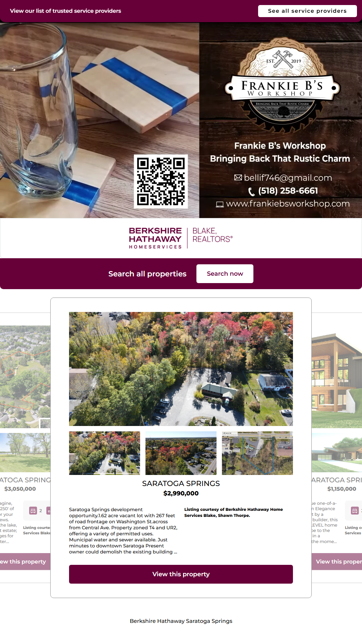The width and height of the screenshot is (362, 644).
Task: View the $2,990,000 Saratoga Springs property
Action: tap(181, 574)
